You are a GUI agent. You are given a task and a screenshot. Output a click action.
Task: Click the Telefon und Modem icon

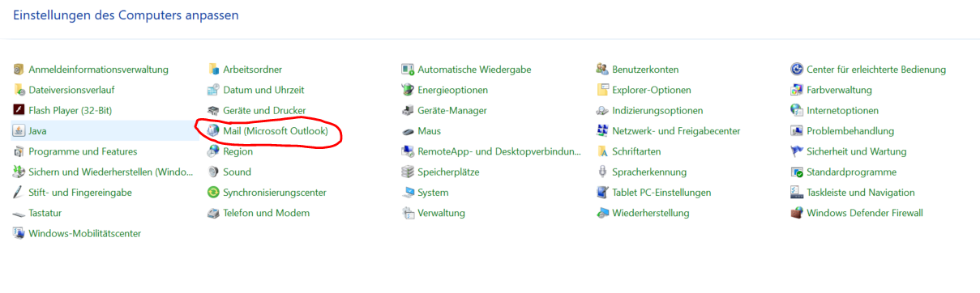click(x=214, y=213)
